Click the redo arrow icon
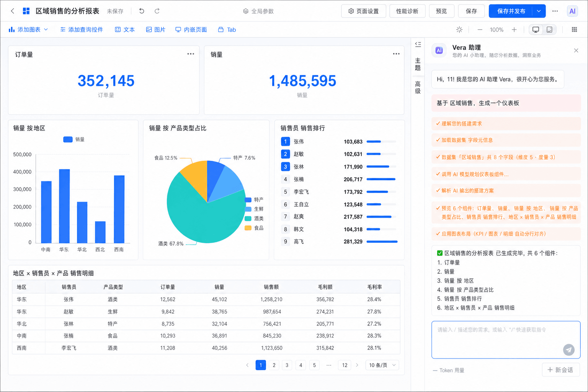 [x=157, y=11]
